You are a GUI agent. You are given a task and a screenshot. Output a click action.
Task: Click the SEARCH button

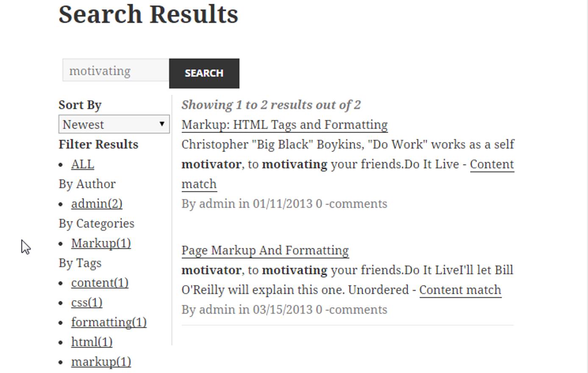pos(204,73)
